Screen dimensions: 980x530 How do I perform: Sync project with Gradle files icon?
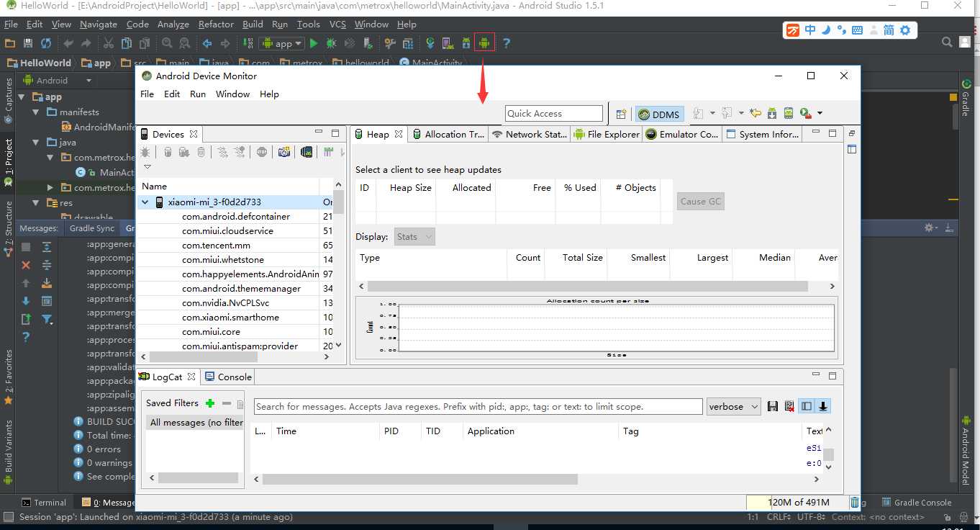[430, 43]
